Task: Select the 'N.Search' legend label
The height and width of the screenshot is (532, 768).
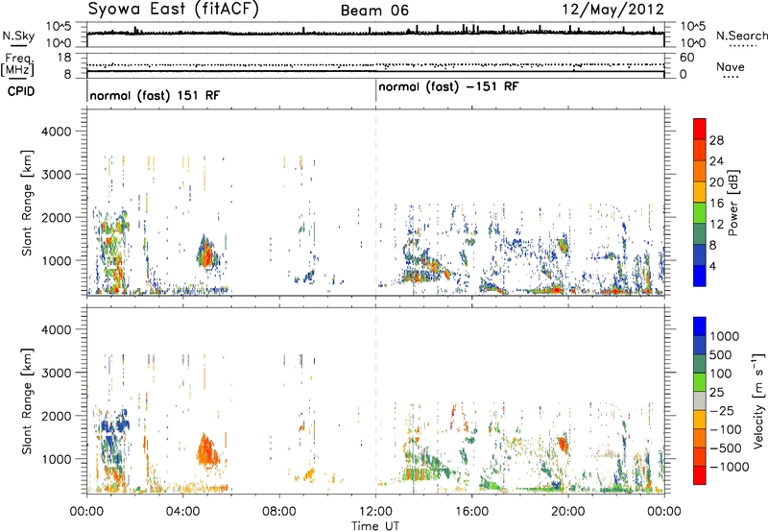Action: (x=741, y=36)
